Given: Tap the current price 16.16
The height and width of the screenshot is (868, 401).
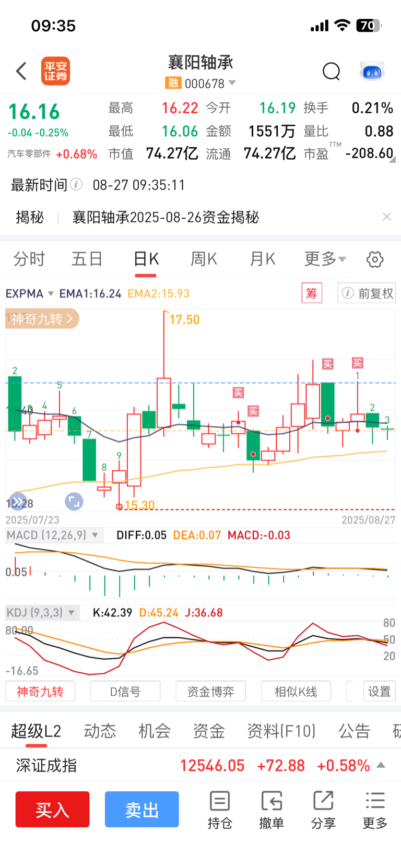Looking at the screenshot, I should (34, 112).
